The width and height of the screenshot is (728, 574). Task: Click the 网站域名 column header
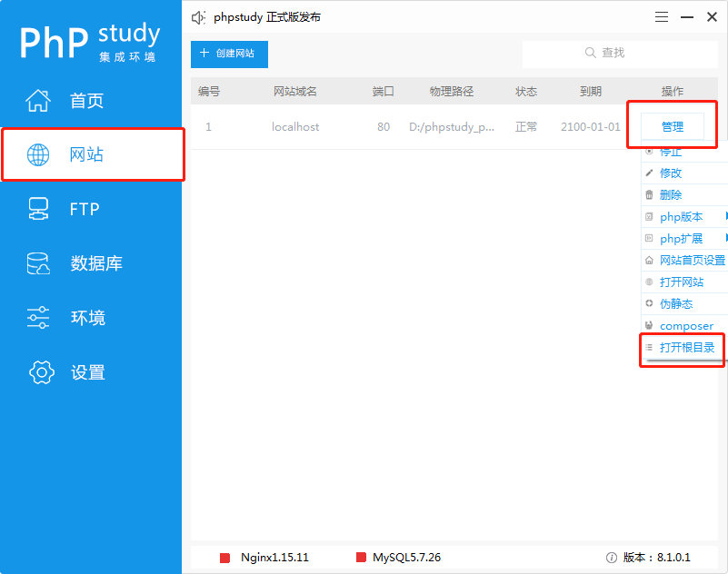click(295, 92)
